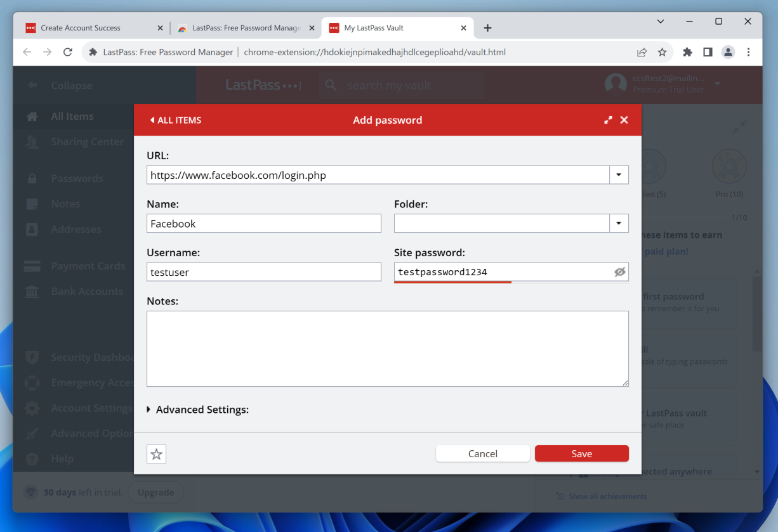The image size is (778, 532).
Task: Click Show all achievements link
Action: (607, 496)
